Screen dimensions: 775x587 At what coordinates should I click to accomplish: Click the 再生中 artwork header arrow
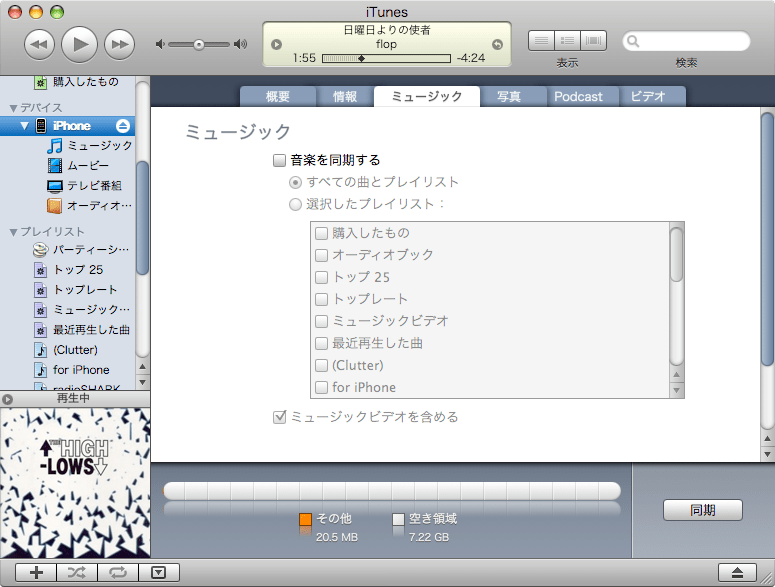coord(7,399)
